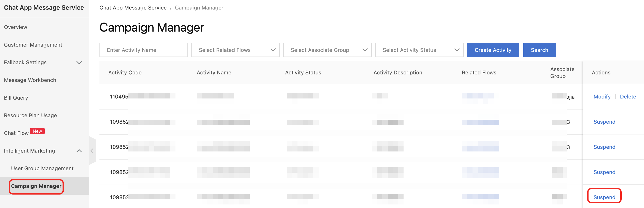Image resolution: width=644 pixels, height=208 pixels.
Task: Collapse the Intelligent Marketing section chevron
Action: pos(79,151)
